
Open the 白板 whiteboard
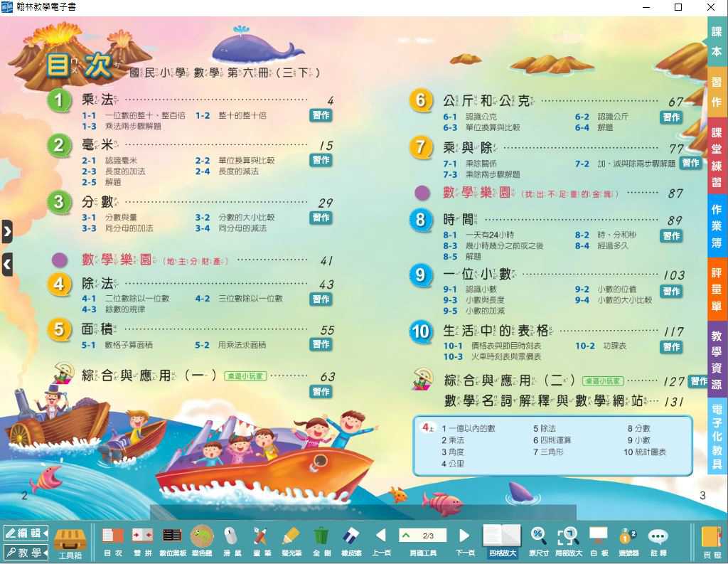[x=599, y=542]
